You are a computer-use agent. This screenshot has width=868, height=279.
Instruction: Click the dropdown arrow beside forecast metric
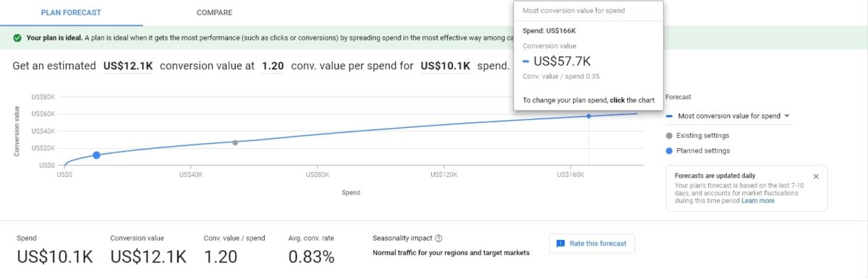click(x=786, y=116)
